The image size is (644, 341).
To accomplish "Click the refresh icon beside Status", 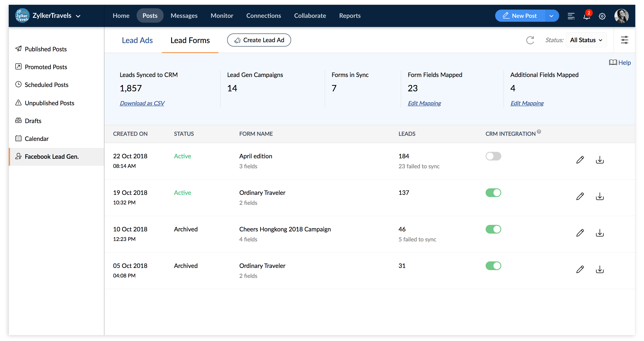I will click(x=530, y=40).
